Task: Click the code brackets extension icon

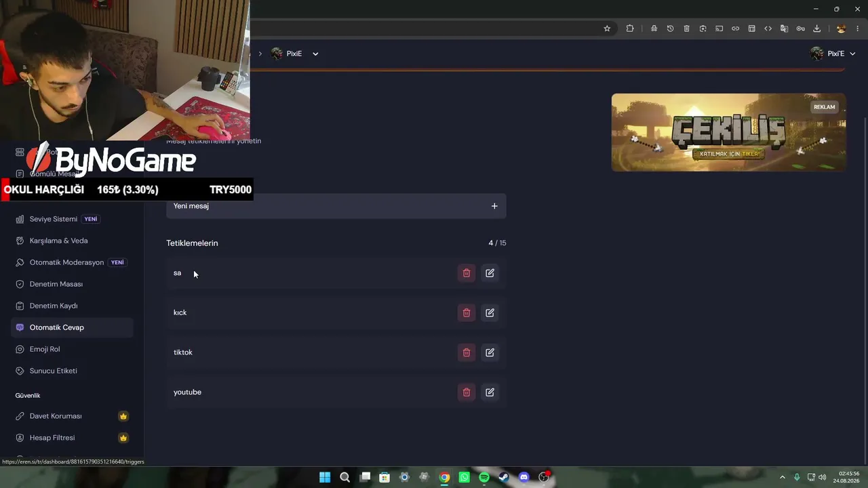Action: (768, 28)
